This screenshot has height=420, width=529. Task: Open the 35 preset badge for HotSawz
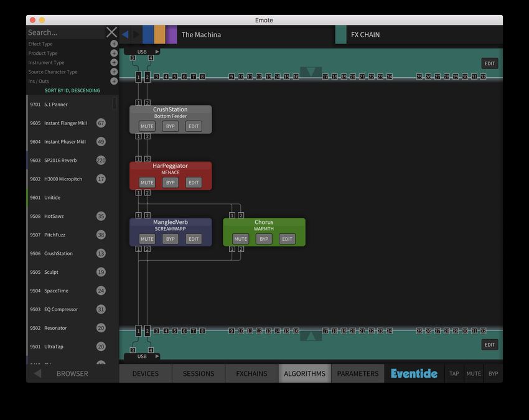coord(101,217)
